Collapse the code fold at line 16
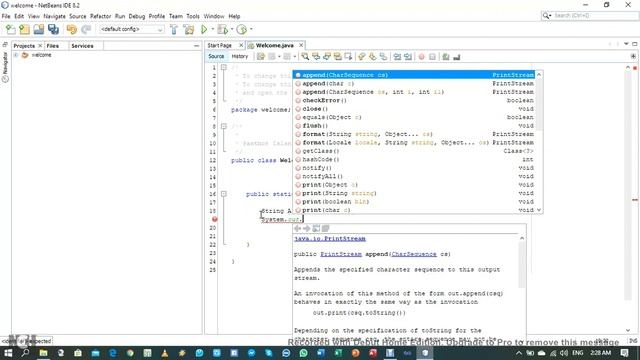Viewport: 640px width, 360px height. (x=224, y=194)
